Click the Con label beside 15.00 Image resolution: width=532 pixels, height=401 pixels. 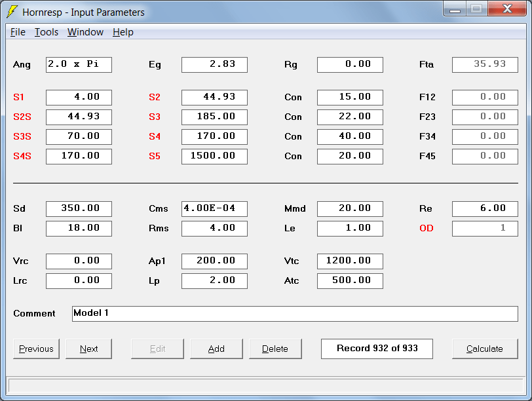click(293, 98)
